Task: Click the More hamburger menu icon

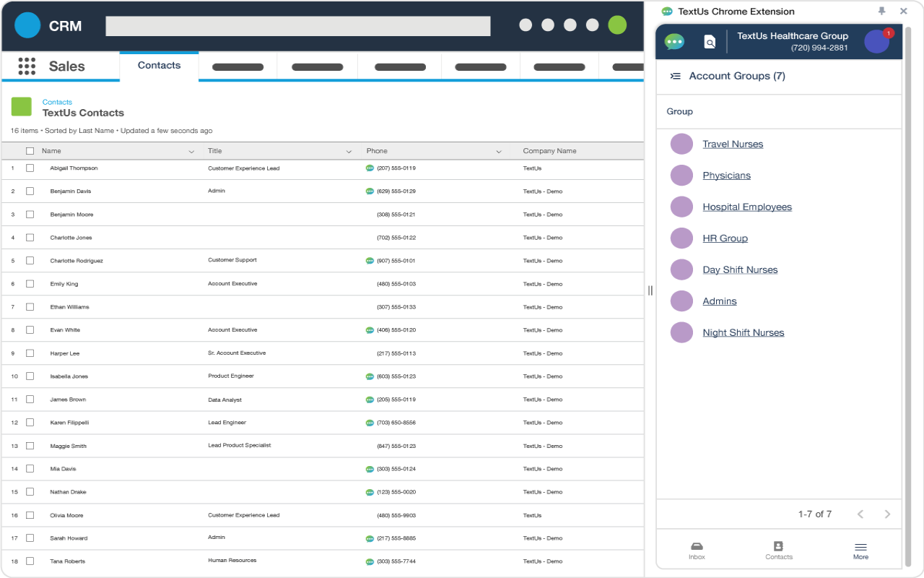Action: click(x=860, y=547)
